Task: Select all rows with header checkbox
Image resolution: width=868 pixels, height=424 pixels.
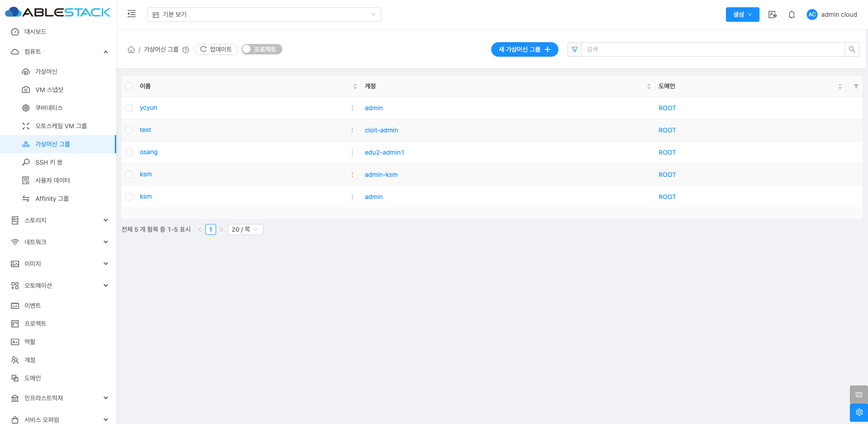Action: pyautogui.click(x=129, y=86)
